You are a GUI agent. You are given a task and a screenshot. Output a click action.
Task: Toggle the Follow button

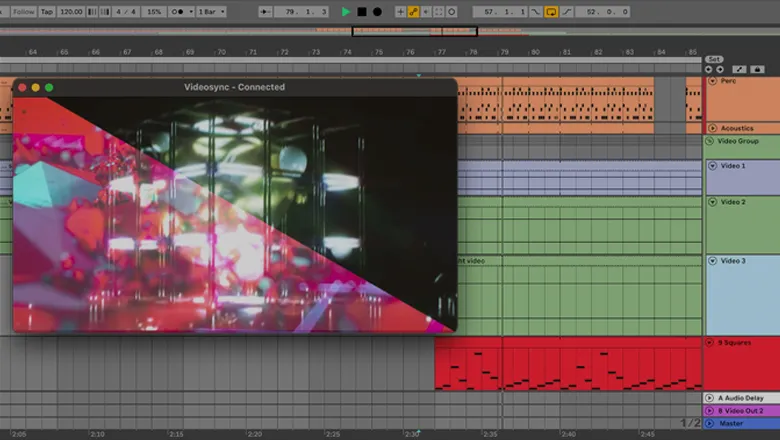click(23, 11)
